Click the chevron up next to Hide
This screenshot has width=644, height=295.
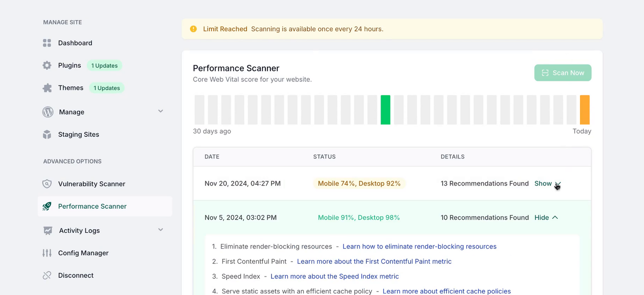[555, 218]
